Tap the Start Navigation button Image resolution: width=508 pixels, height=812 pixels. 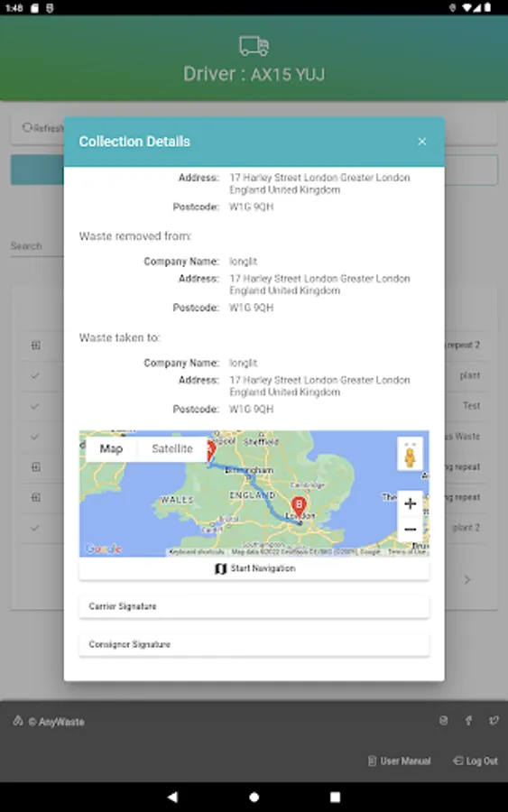(254, 568)
